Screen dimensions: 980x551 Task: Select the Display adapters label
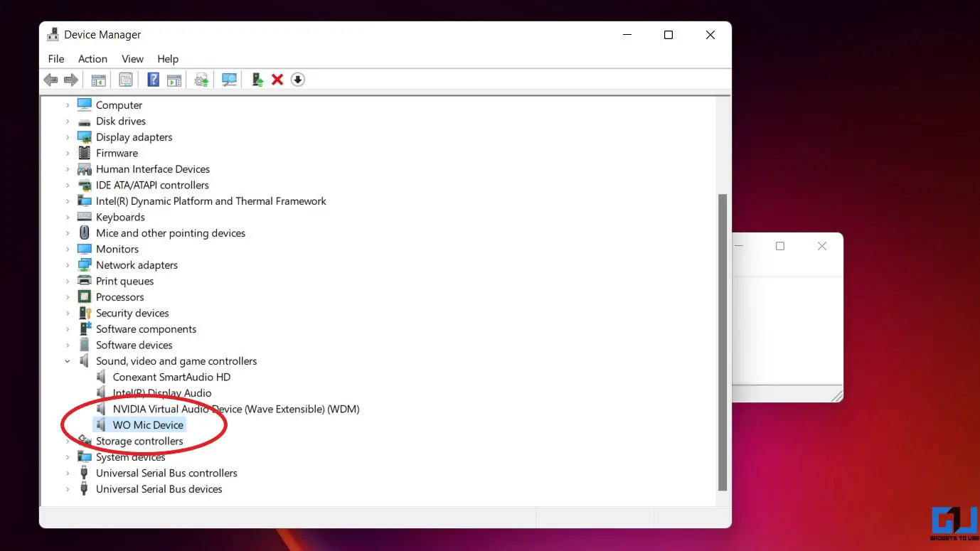(x=134, y=137)
